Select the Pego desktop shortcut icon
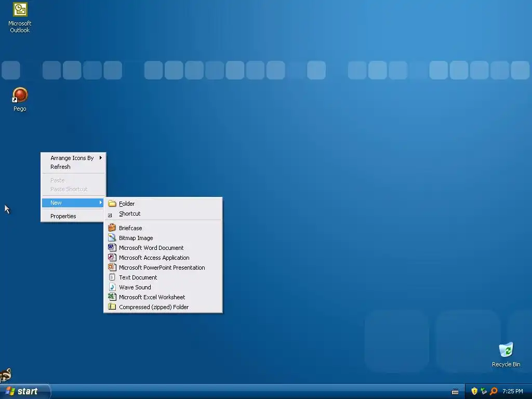The image size is (532, 399). point(20,99)
